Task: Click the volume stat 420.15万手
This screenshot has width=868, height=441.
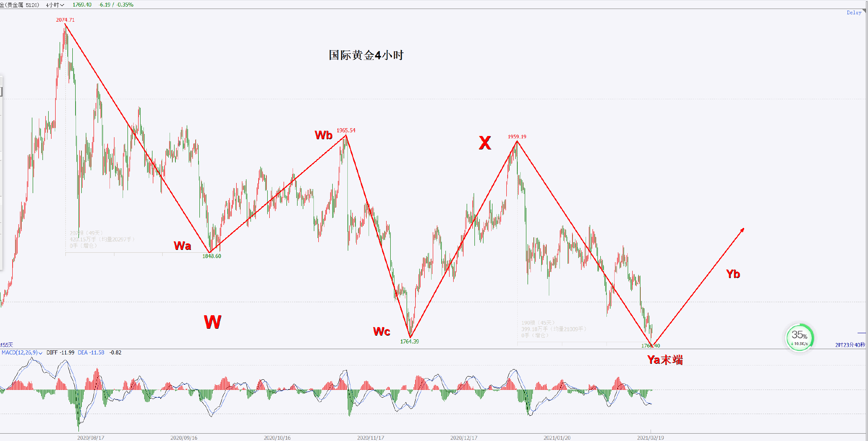Action: [x=83, y=239]
